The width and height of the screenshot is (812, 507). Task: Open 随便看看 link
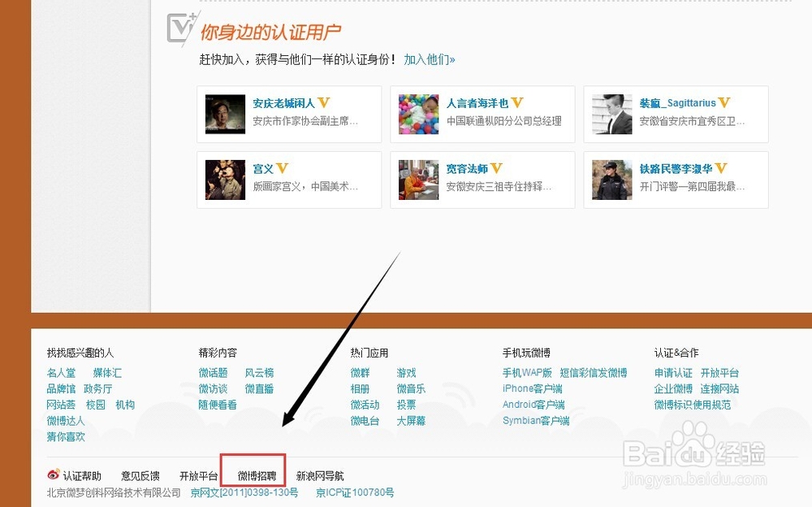coord(218,405)
